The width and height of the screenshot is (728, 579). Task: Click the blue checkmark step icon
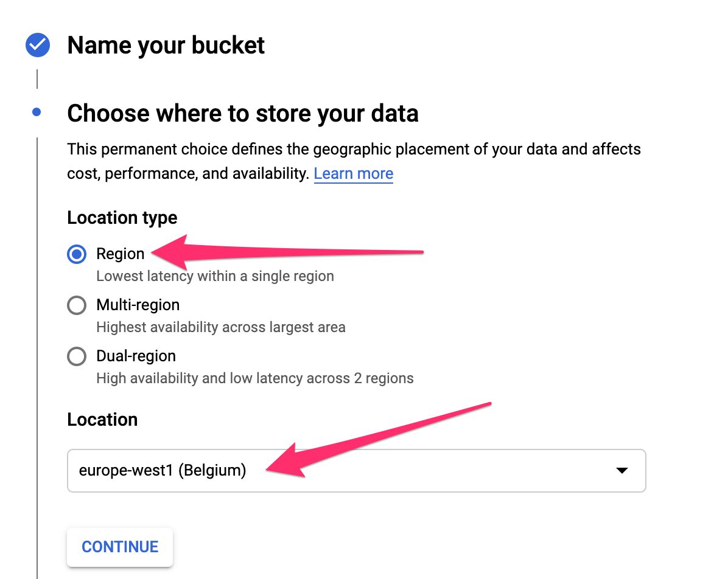click(x=38, y=45)
